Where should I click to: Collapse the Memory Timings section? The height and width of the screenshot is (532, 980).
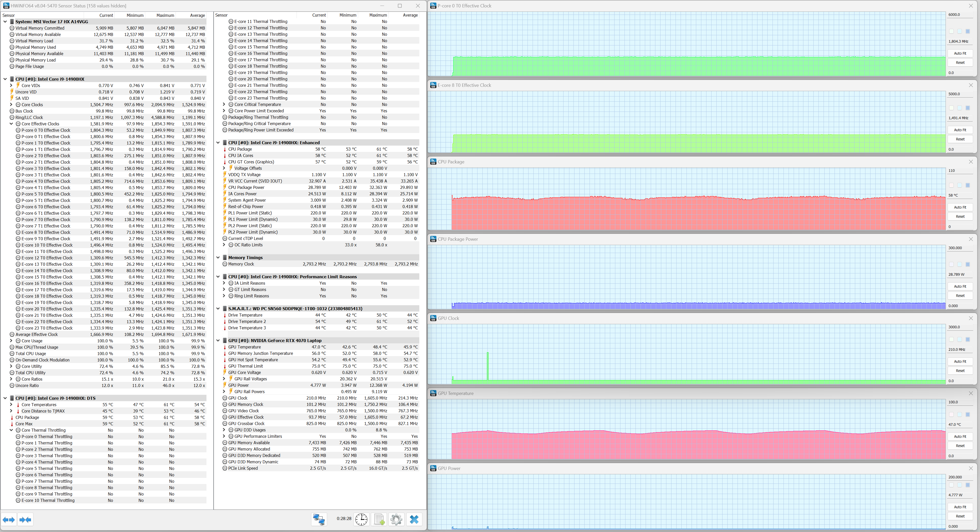tap(218, 258)
